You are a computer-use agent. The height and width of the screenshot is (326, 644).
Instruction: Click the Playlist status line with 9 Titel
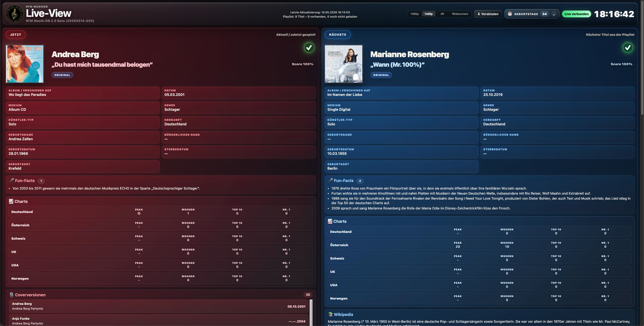pos(320,16)
